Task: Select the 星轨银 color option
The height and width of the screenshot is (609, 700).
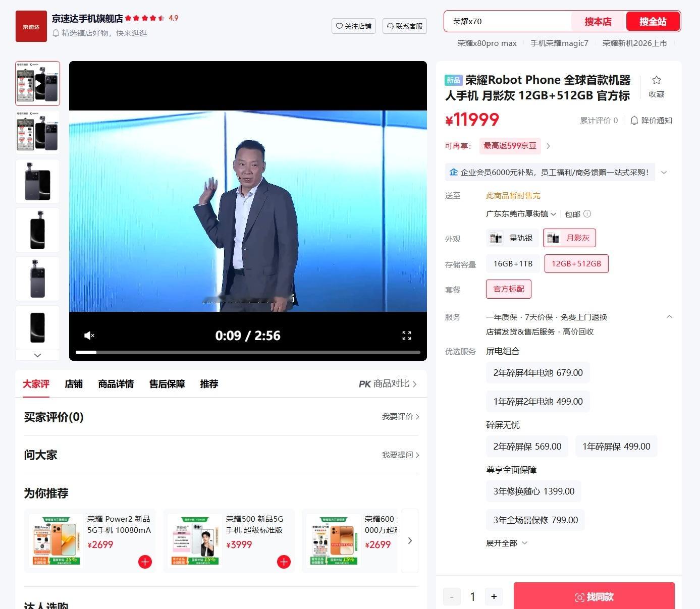Action: click(513, 238)
